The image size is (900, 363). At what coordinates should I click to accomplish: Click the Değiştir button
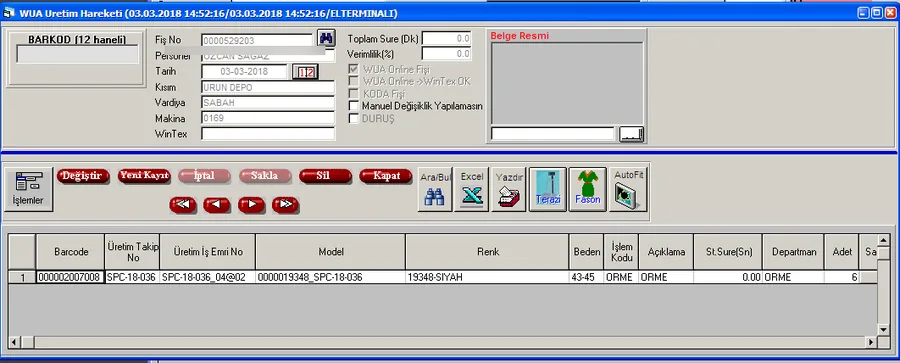pos(83,176)
